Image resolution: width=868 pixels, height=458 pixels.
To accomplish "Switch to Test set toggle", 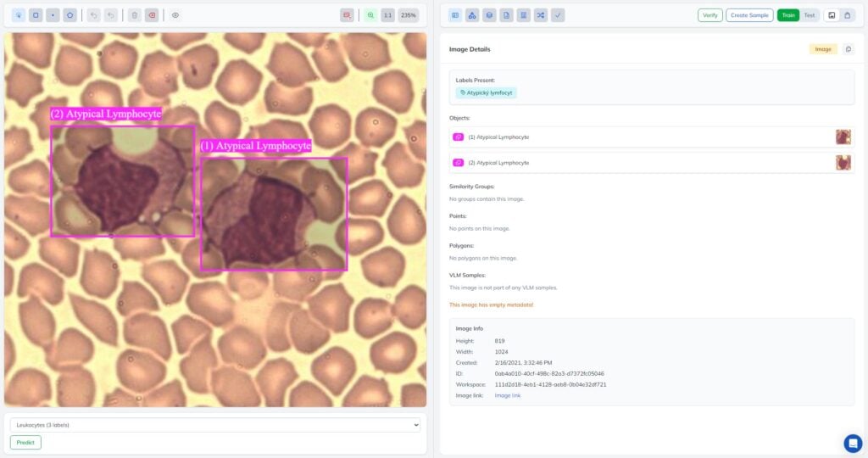I will point(810,15).
